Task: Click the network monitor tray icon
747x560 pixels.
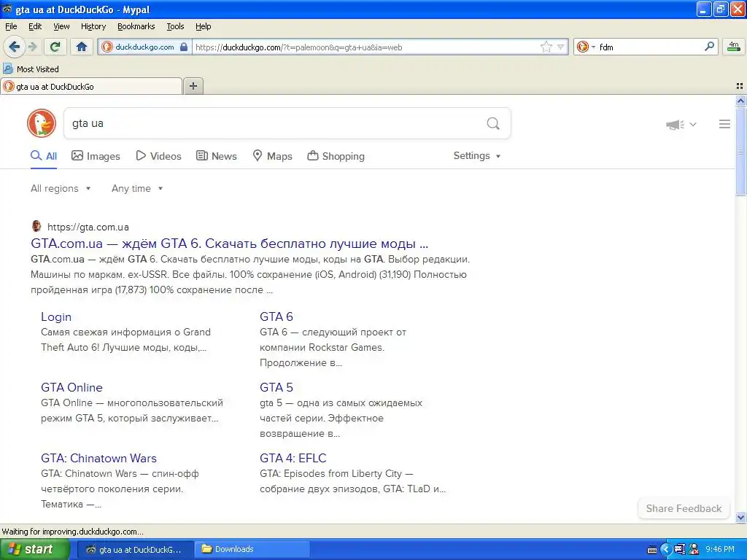Action: (x=679, y=550)
